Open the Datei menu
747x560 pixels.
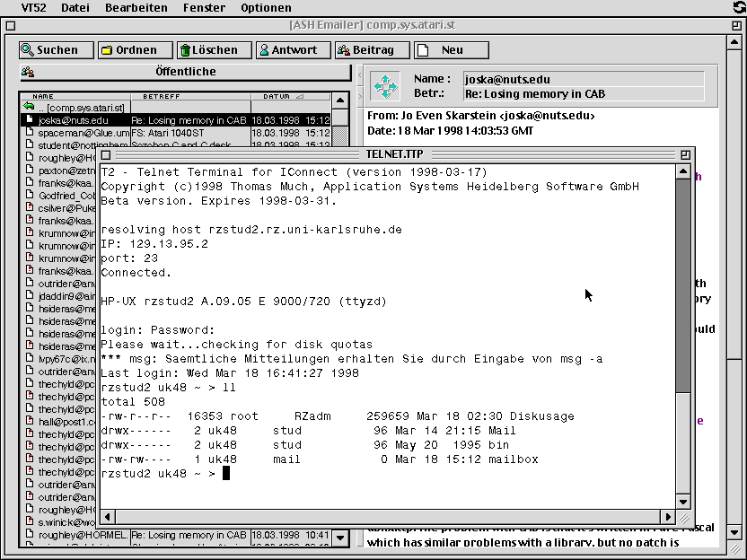coord(75,7)
